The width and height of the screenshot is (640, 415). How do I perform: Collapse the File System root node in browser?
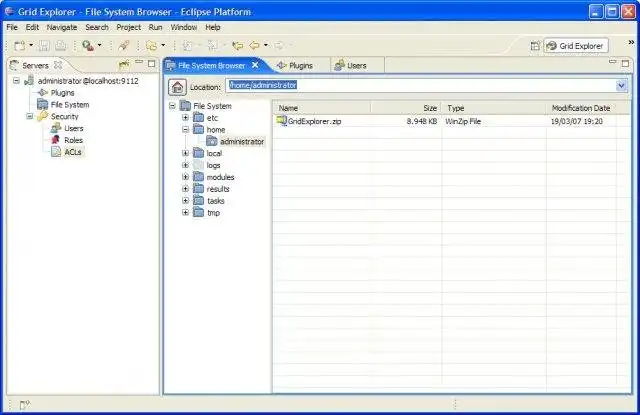tap(172, 106)
